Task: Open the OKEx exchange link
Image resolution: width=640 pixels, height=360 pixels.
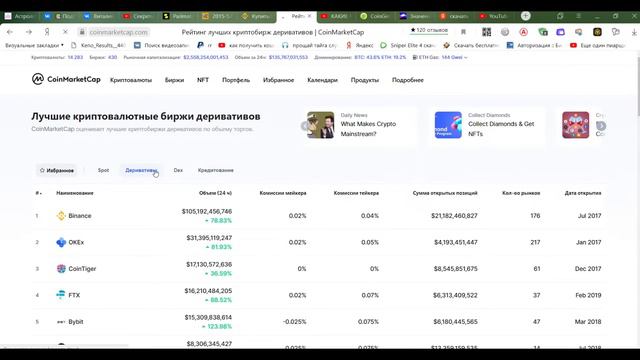Action: [x=76, y=242]
